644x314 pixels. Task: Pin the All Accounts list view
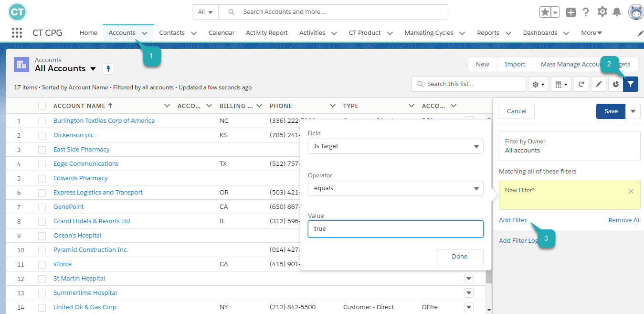tap(108, 69)
